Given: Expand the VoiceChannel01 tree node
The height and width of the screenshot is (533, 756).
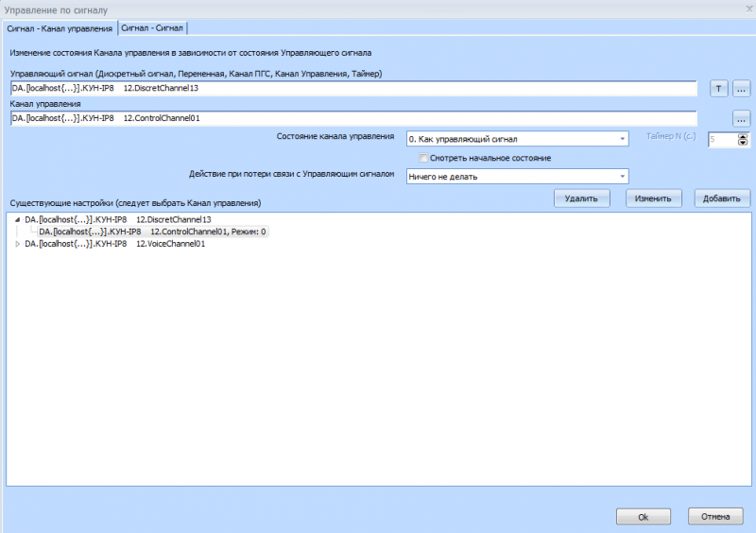Looking at the screenshot, I should coord(18,244).
